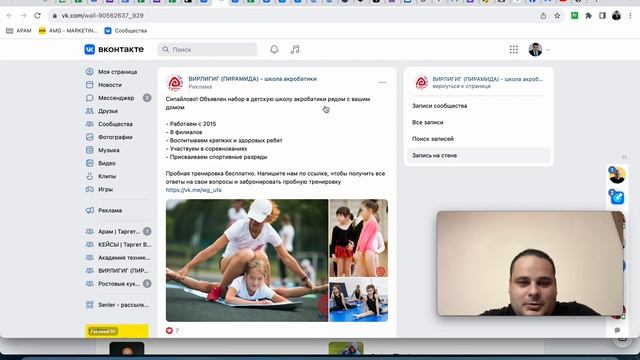The height and width of the screenshot is (360, 640).
Task: Open the large splits training photo
Action: [247, 260]
